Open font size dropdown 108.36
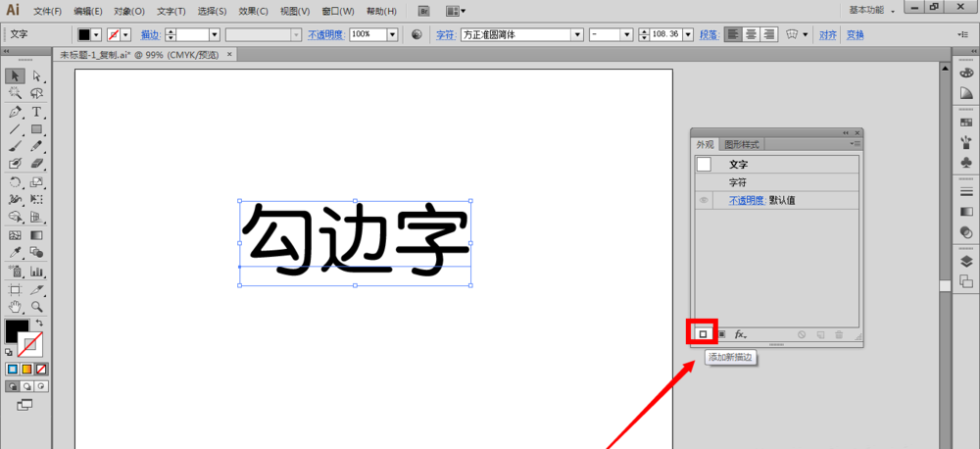The image size is (980, 449). (688, 35)
